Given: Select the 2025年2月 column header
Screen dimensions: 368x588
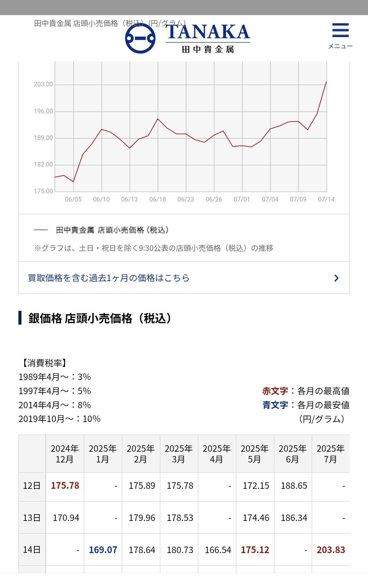Looking at the screenshot, I should (x=141, y=454).
